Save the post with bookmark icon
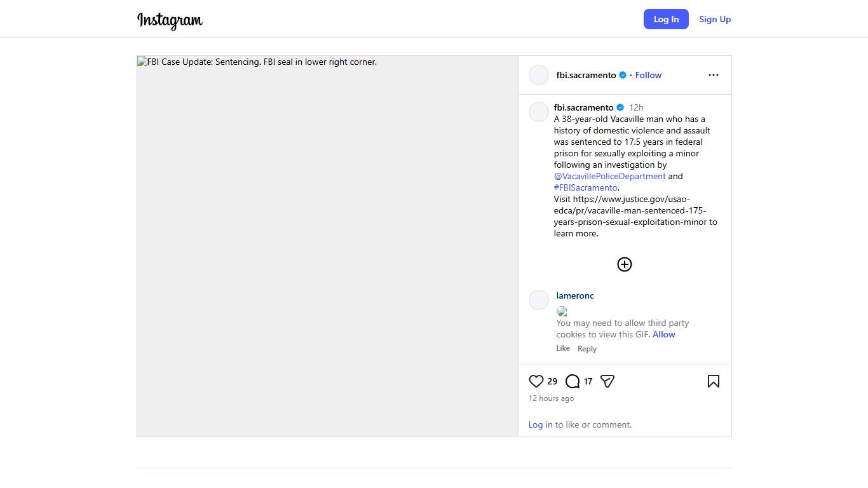The height and width of the screenshot is (488, 868). [713, 381]
